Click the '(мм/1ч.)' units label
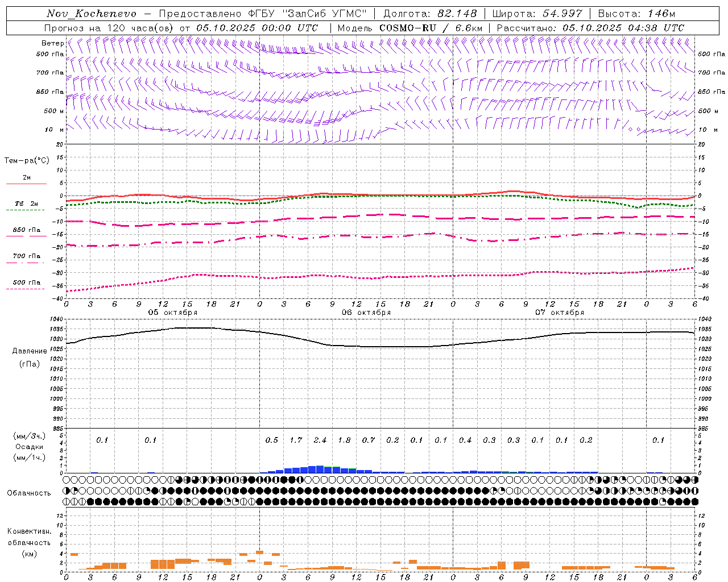Screen dimensions: 728x582 tap(30, 458)
